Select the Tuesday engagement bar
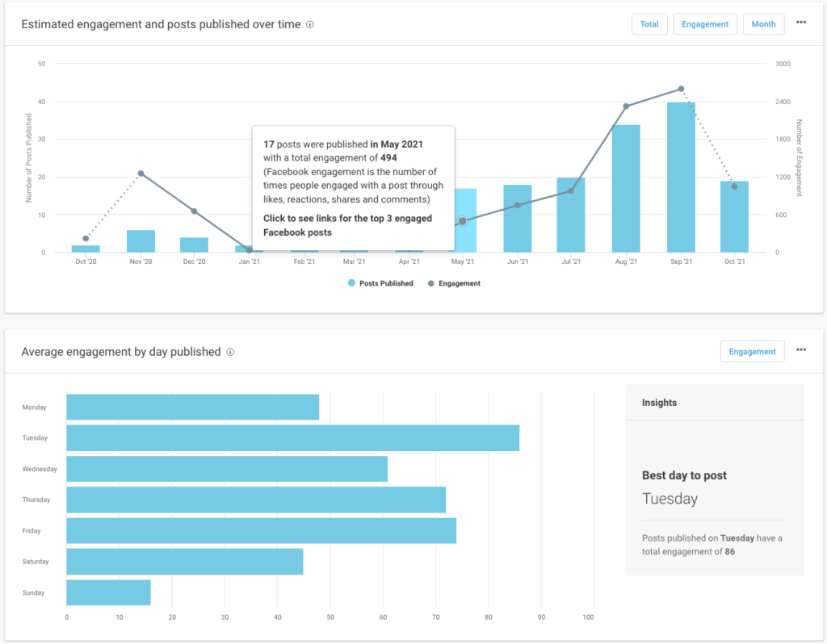Image resolution: width=827 pixels, height=644 pixels. [x=291, y=437]
